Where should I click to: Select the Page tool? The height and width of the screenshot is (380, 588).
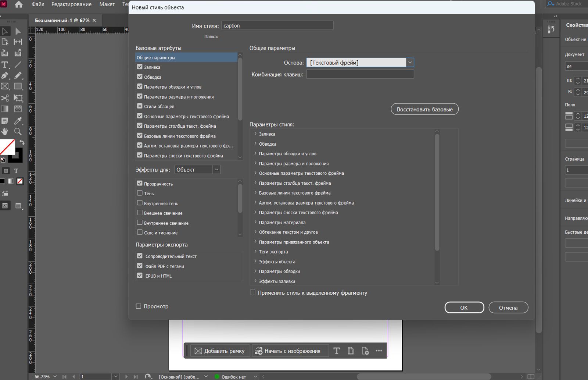click(x=5, y=42)
